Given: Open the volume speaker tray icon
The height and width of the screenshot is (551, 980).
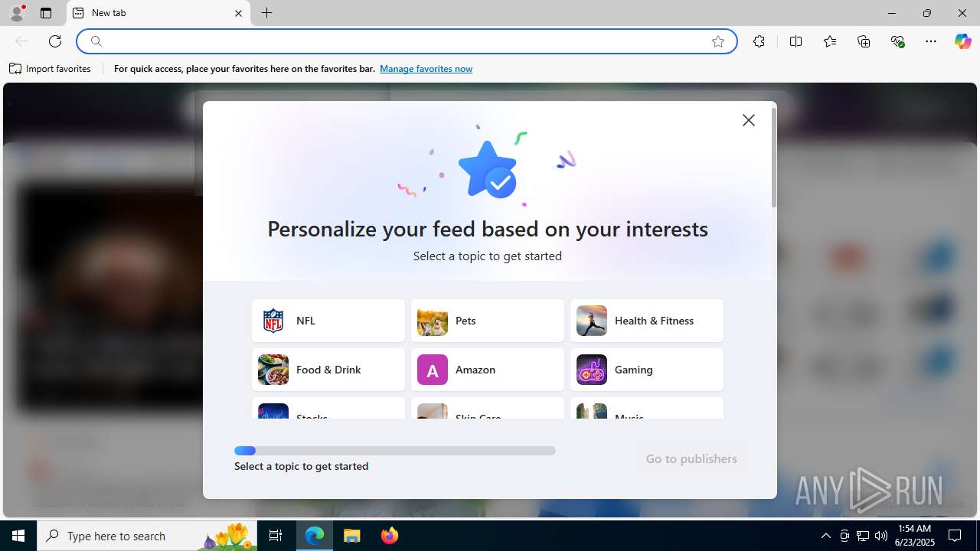Looking at the screenshot, I should click(881, 536).
